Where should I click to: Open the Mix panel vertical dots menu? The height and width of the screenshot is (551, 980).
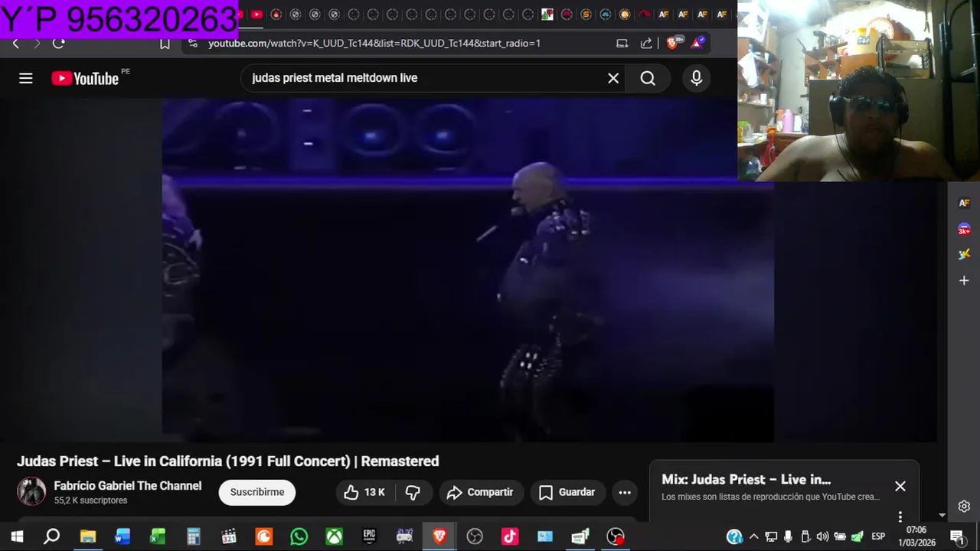(900, 517)
